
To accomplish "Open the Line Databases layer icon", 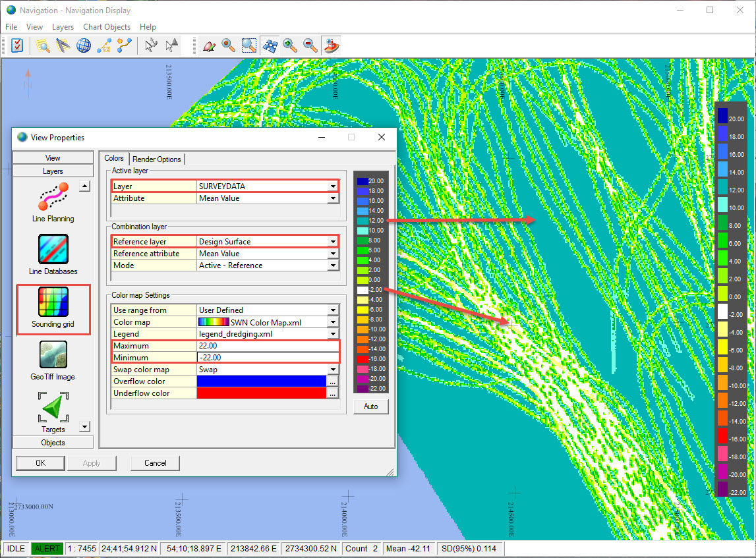I will 53,249.
